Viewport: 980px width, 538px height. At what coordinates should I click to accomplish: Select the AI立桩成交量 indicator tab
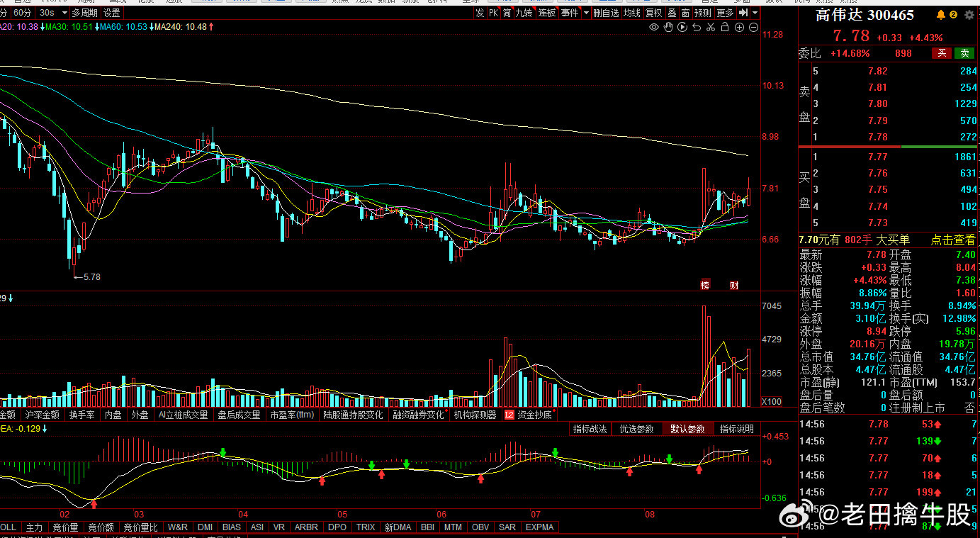pyautogui.click(x=183, y=415)
